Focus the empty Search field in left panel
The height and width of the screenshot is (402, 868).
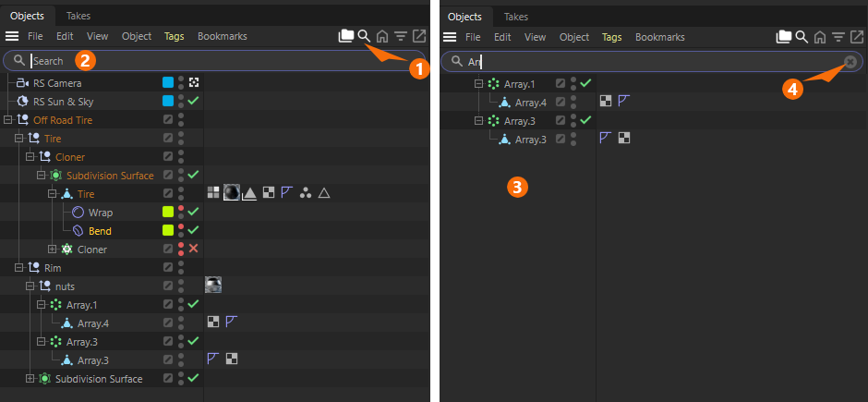(214, 60)
